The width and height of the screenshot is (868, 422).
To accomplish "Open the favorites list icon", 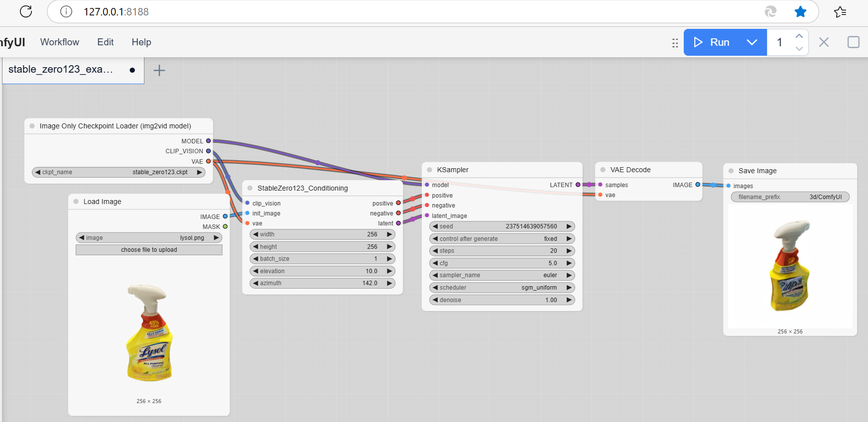I will pos(840,11).
